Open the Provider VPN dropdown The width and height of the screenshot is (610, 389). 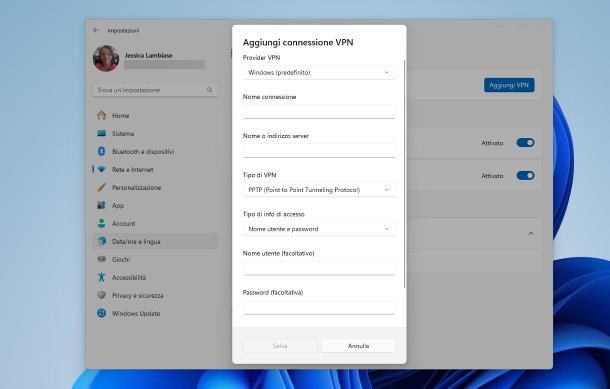[x=319, y=72]
